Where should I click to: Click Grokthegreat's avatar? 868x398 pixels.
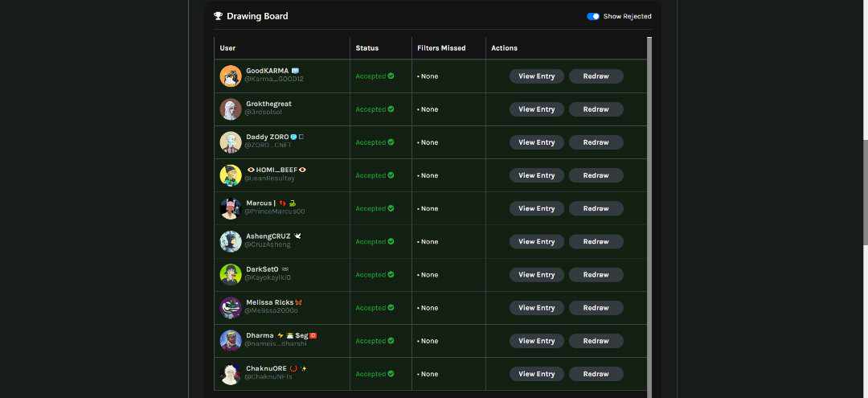tap(231, 109)
